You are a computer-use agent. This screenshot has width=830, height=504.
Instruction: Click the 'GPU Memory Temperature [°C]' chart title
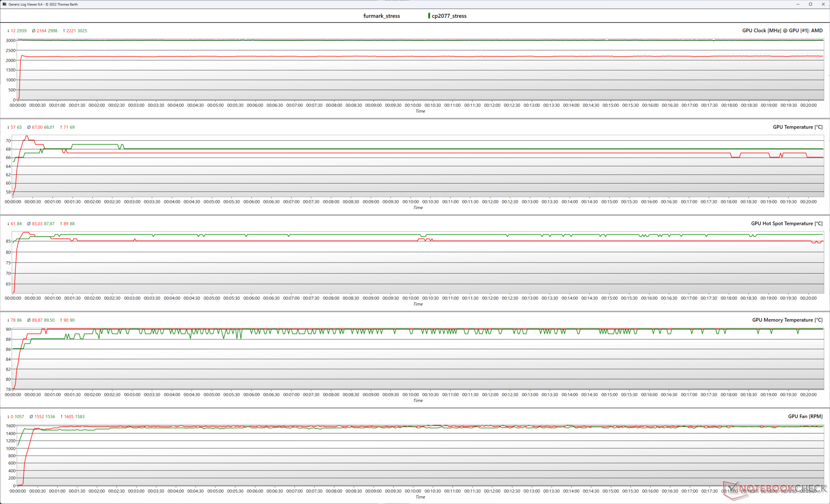pyautogui.click(x=787, y=320)
